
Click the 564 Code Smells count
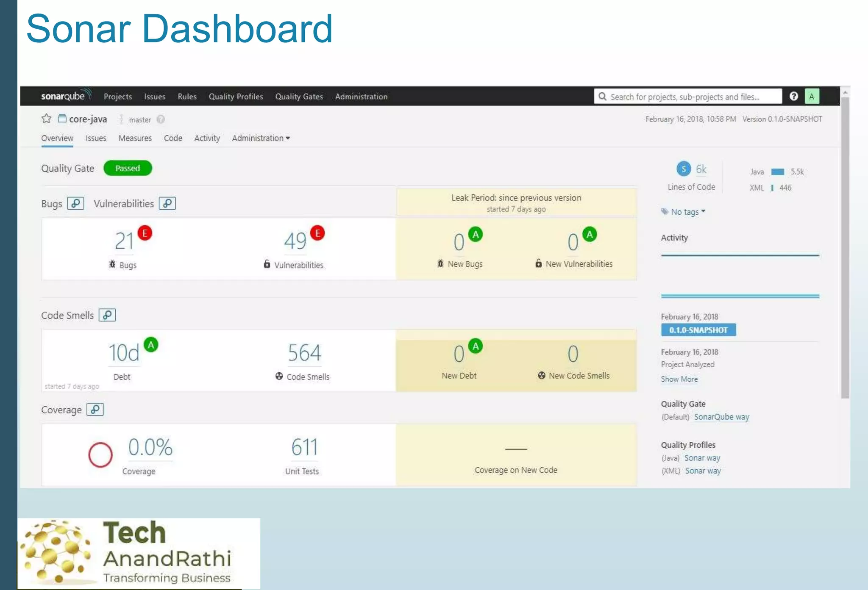(x=304, y=353)
